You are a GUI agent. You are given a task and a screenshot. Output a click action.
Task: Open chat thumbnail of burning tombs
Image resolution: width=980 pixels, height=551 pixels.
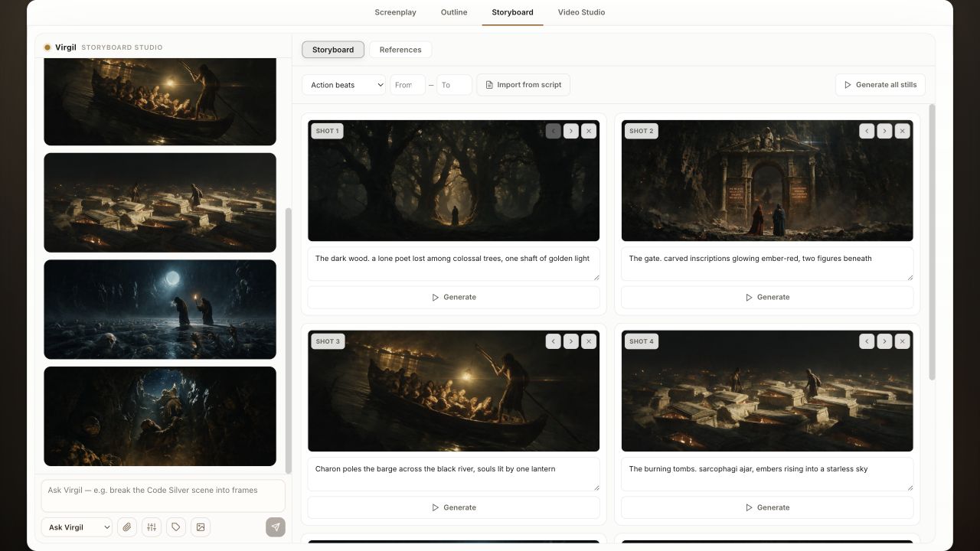pyautogui.click(x=160, y=203)
